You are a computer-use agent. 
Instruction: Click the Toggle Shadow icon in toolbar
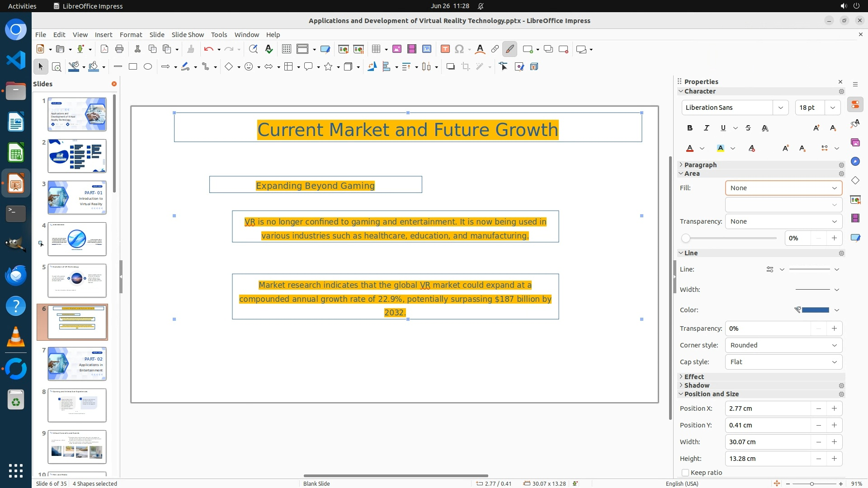pos(450,67)
